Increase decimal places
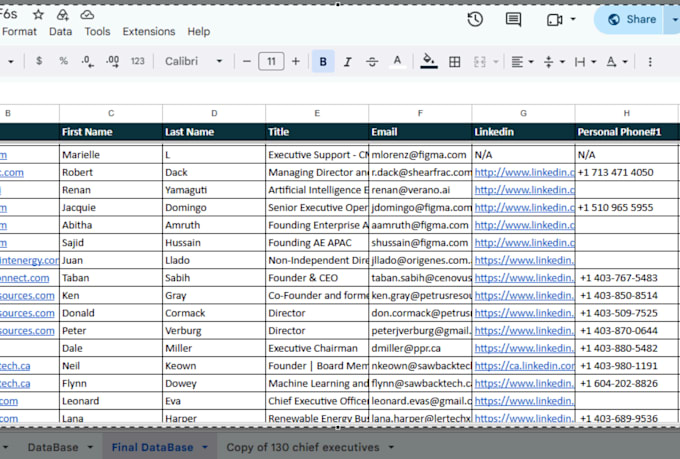Image resolution: width=680 pixels, height=459 pixels. click(112, 62)
